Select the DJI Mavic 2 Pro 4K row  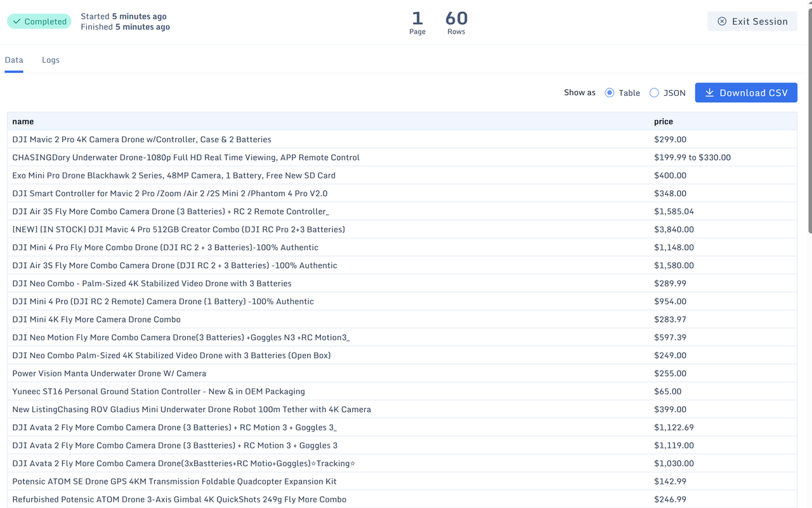141,140
